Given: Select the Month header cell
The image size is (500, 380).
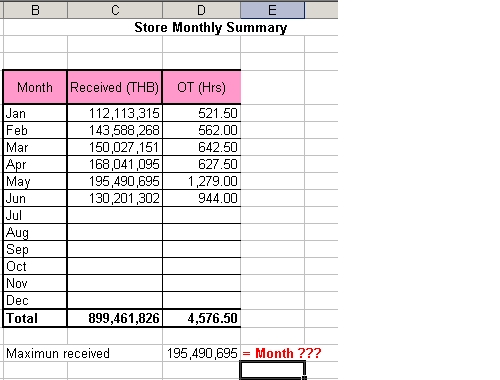Looking at the screenshot, I should [35, 87].
